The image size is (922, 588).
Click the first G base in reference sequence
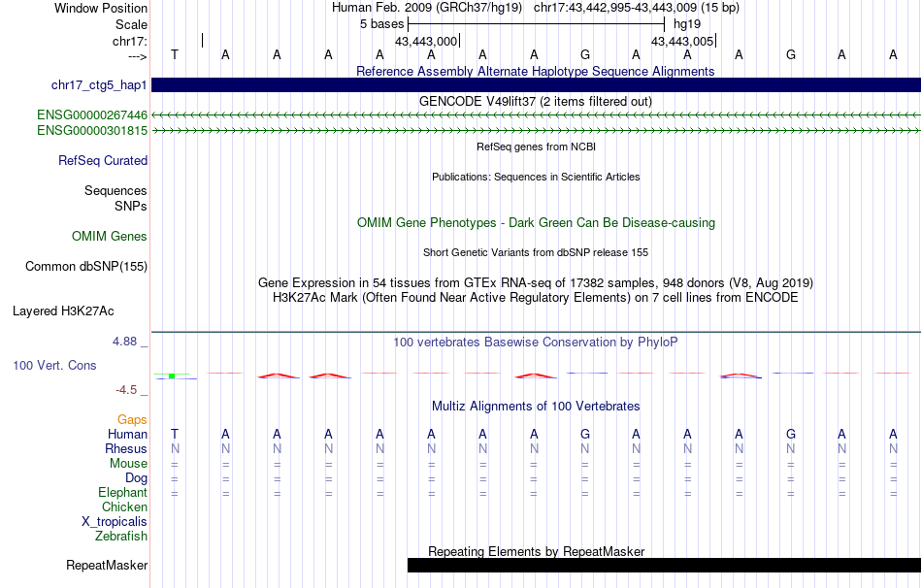pos(585,54)
